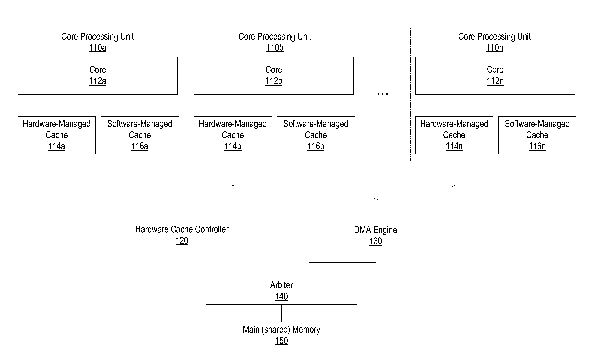Select diagram view tab or panel
This screenshot has height=364, width=592.
coord(296,182)
